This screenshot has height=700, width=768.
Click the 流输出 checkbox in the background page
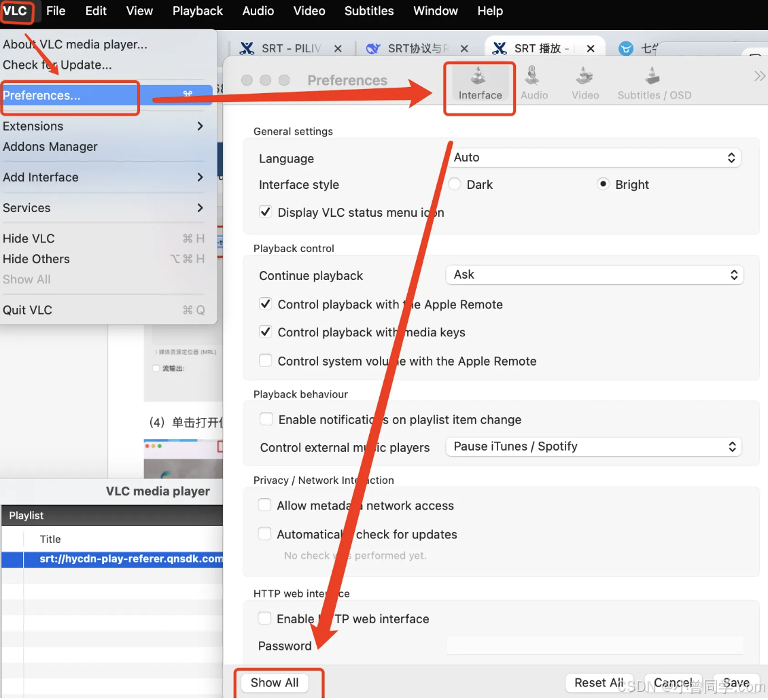[x=156, y=368]
